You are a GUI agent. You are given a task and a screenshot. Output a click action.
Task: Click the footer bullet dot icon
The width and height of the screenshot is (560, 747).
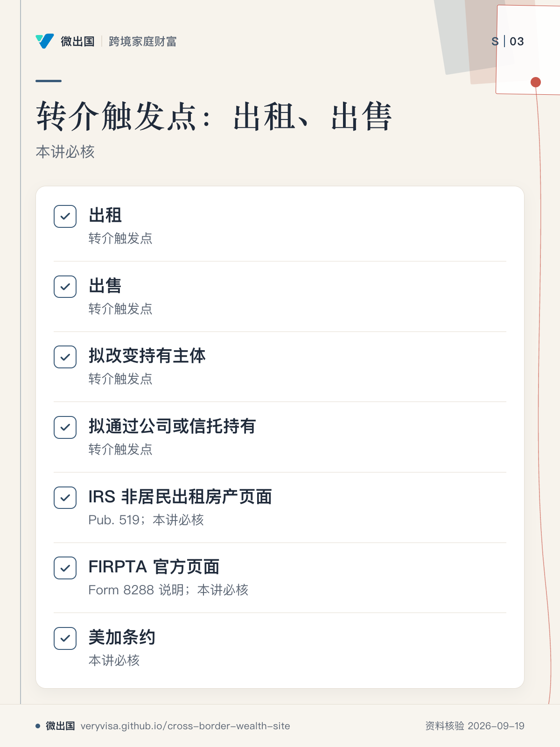[38, 726]
